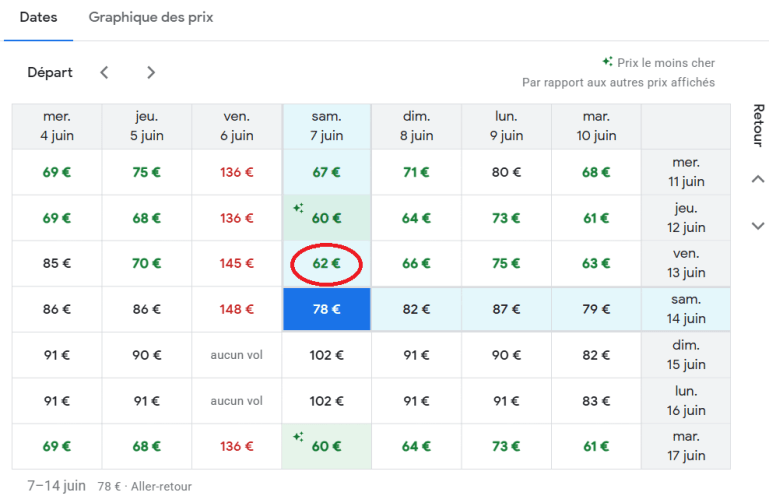This screenshot has height=503, width=769.
Task: Select the 80 € price cell
Action: [x=506, y=172]
